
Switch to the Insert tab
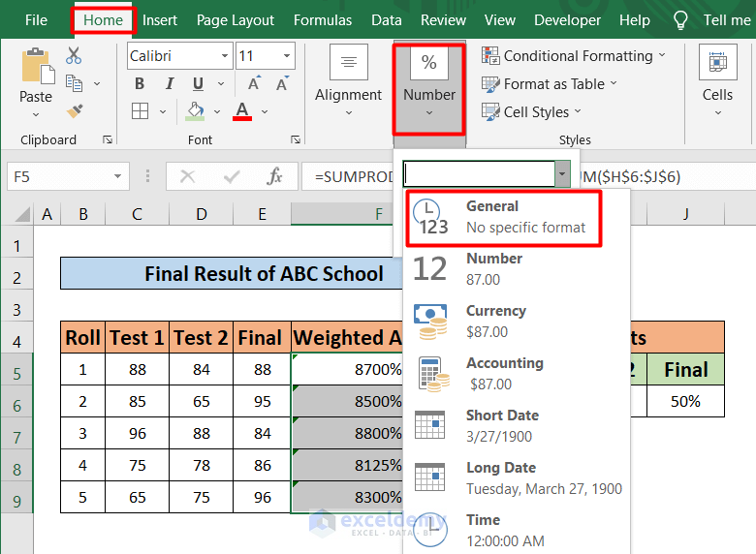[160, 20]
